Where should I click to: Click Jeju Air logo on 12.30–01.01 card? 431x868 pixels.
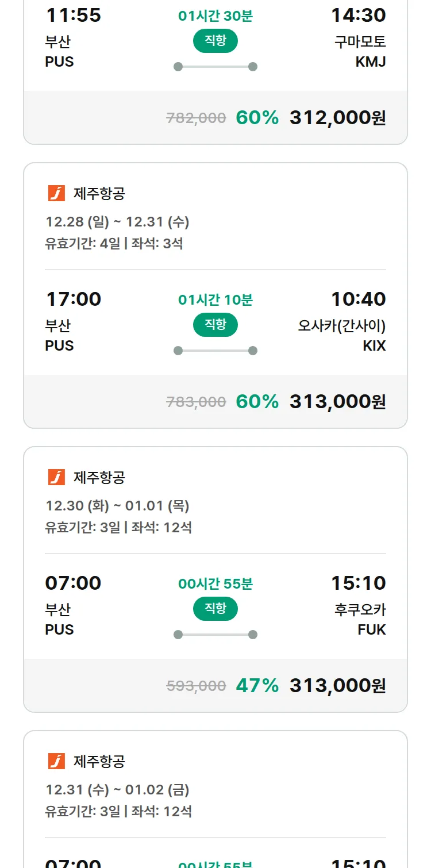[x=56, y=477]
